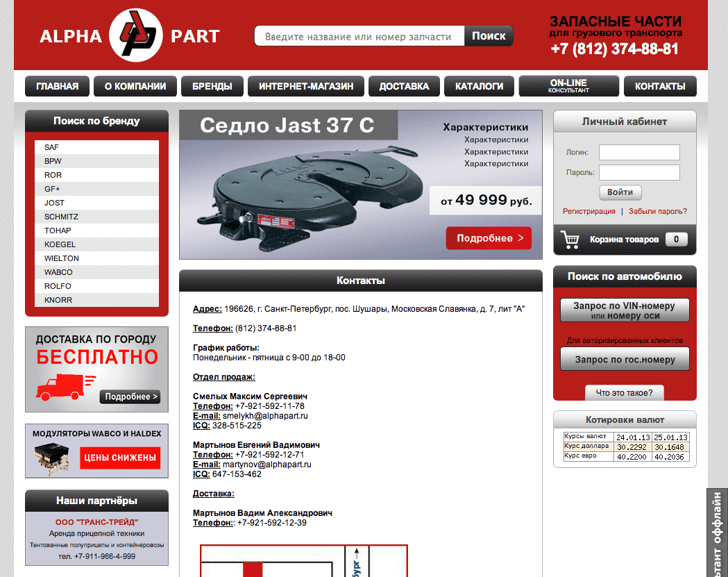This screenshot has height=577, width=728.
Task: Click the shopping cart icon
Action: click(570, 240)
